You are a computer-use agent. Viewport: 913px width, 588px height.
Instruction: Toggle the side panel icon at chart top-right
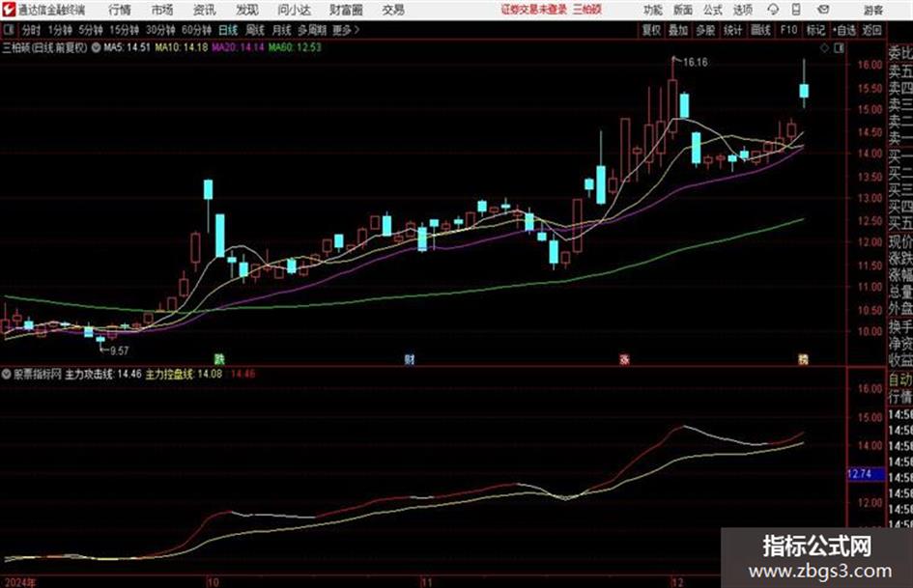[x=839, y=48]
